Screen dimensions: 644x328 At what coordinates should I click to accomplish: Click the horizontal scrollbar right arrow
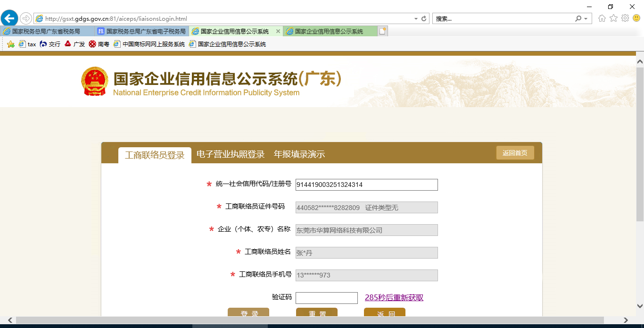point(625,320)
